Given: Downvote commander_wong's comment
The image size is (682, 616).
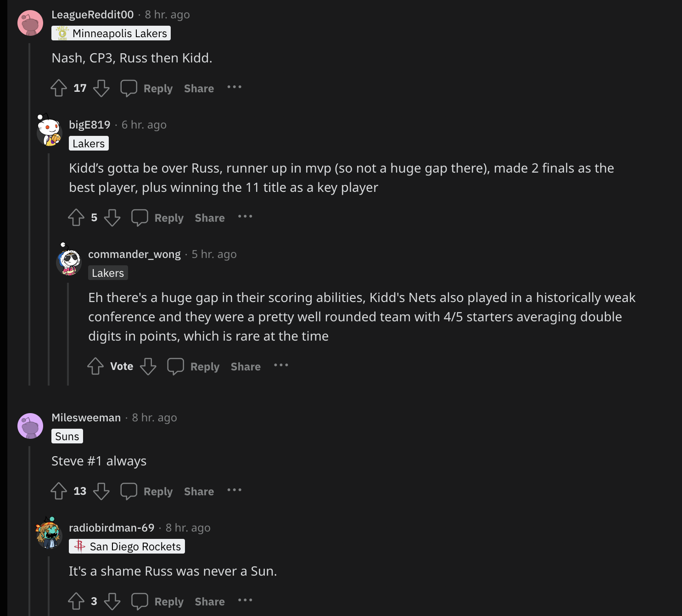Looking at the screenshot, I should (x=148, y=366).
